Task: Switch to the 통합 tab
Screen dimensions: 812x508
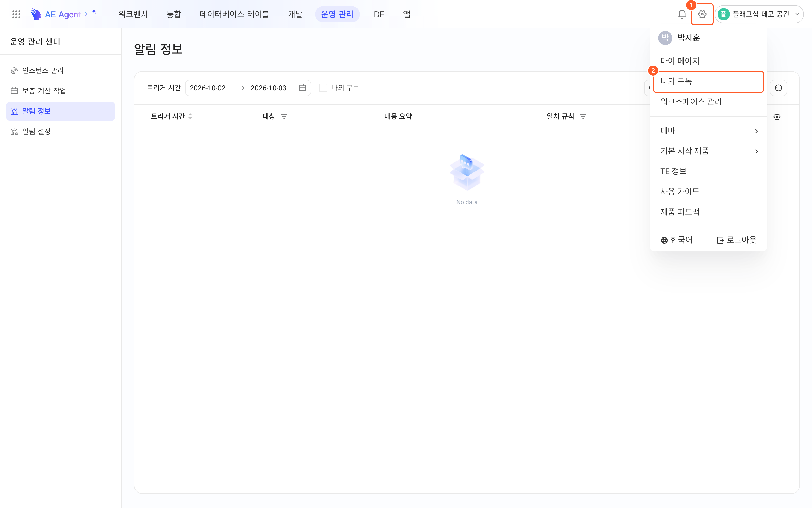Action: tap(174, 14)
